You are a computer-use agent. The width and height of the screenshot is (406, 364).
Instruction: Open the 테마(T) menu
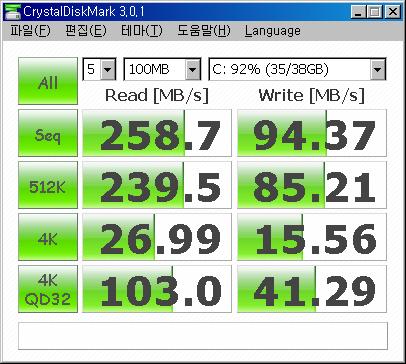pos(142,31)
